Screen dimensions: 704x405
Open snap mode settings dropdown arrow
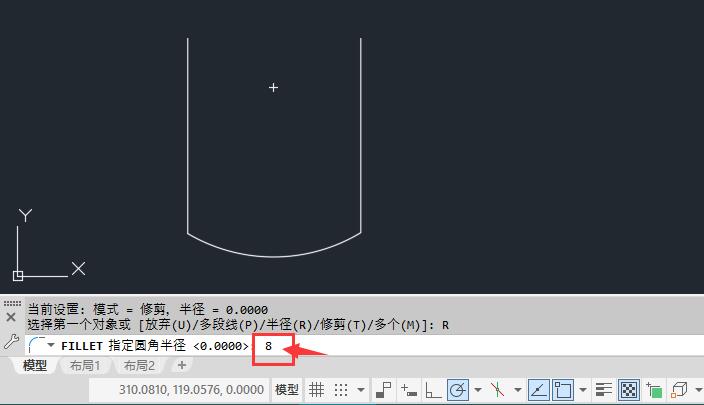[x=361, y=390]
